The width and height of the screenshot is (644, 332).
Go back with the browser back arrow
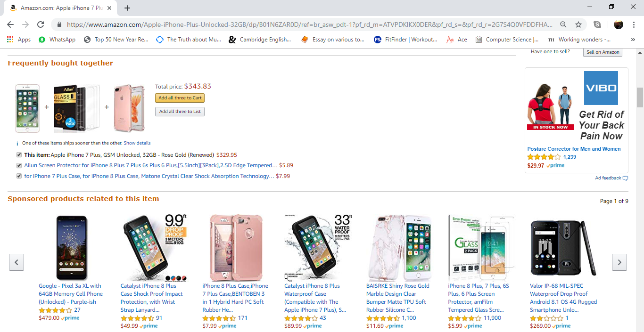pos(10,24)
